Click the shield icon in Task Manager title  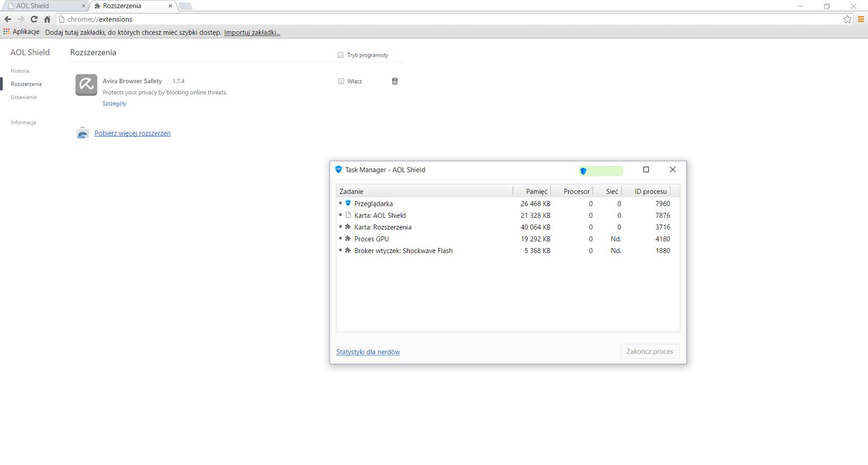pyautogui.click(x=339, y=169)
